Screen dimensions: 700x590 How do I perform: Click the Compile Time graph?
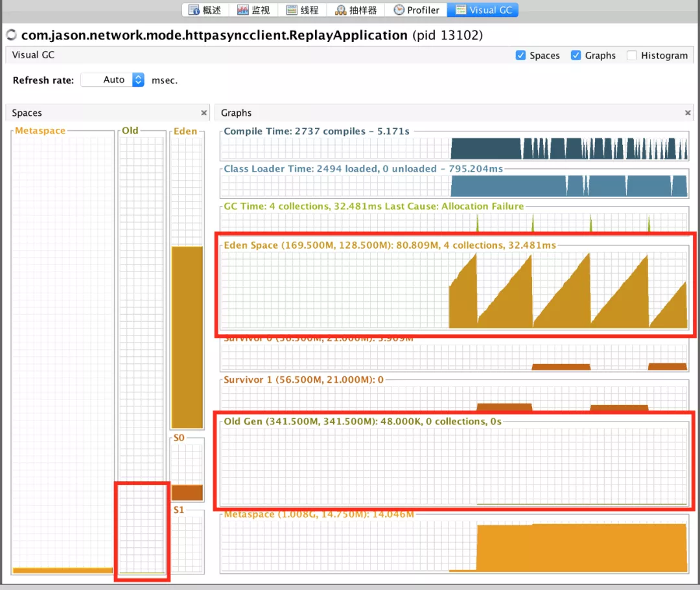point(454,147)
